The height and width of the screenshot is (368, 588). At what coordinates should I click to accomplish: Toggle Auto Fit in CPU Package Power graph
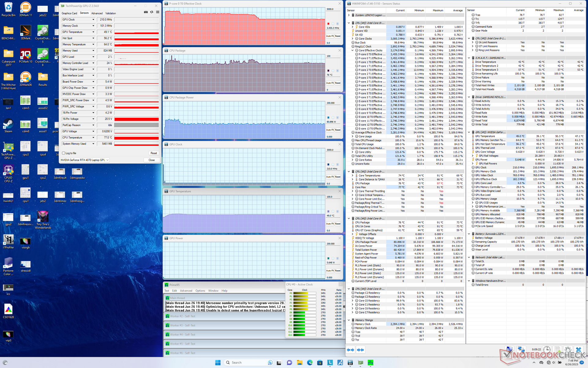click(x=330, y=130)
